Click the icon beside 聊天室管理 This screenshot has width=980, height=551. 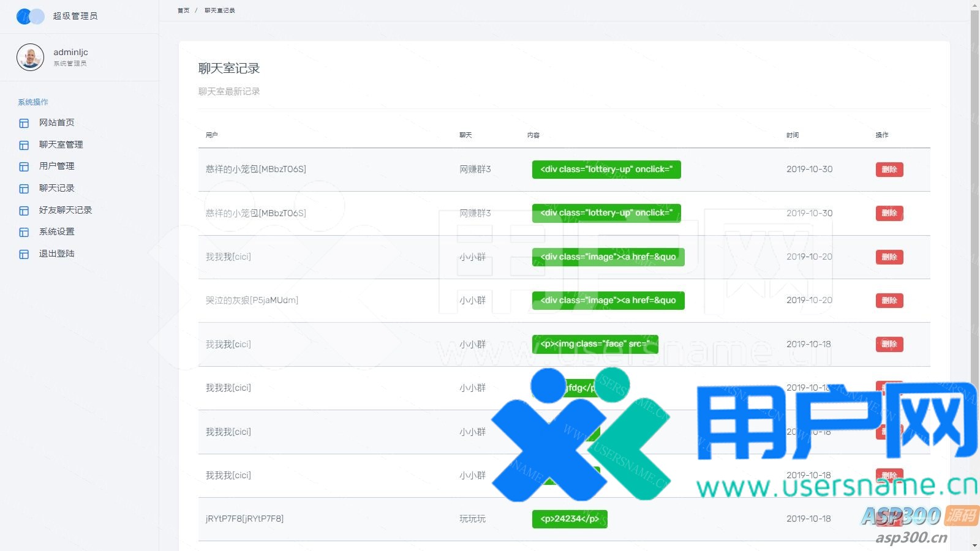point(24,145)
